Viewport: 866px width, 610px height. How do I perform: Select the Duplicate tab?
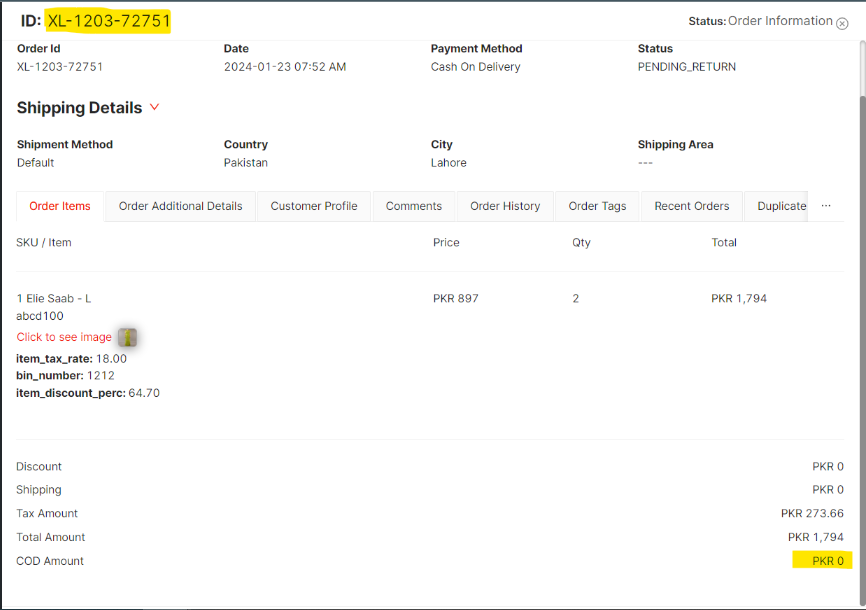(x=781, y=206)
